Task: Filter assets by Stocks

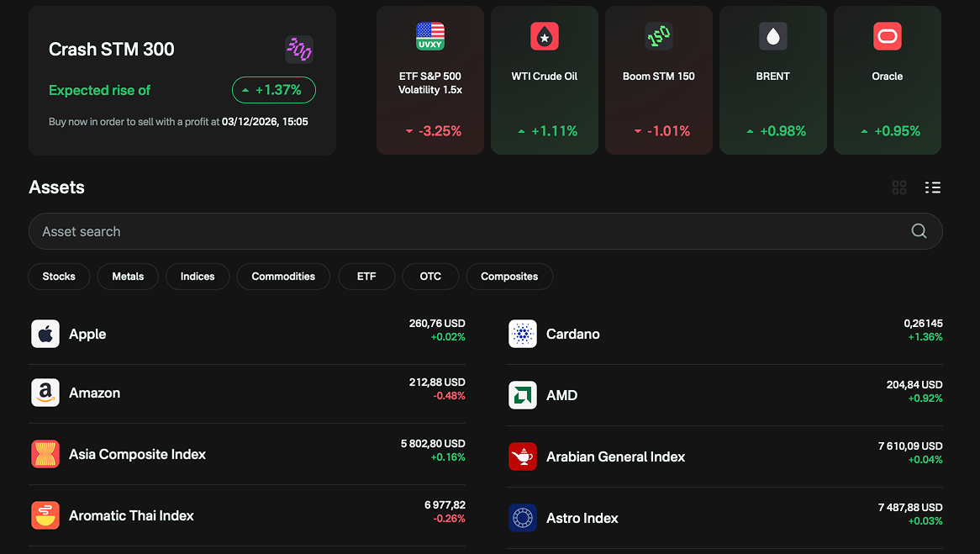Action: 59,277
